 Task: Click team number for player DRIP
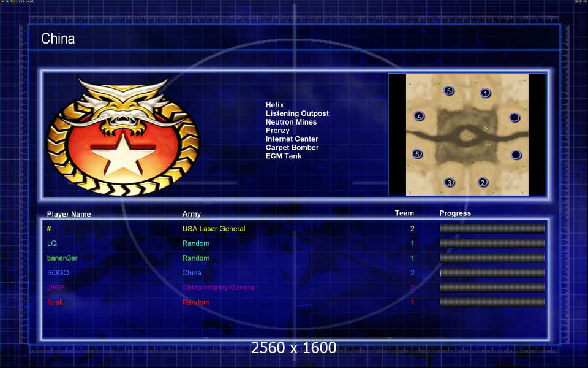coord(412,287)
